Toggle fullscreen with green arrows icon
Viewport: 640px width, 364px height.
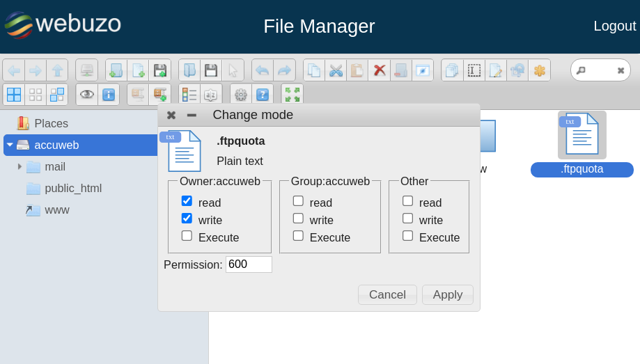click(x=292, y=95)
